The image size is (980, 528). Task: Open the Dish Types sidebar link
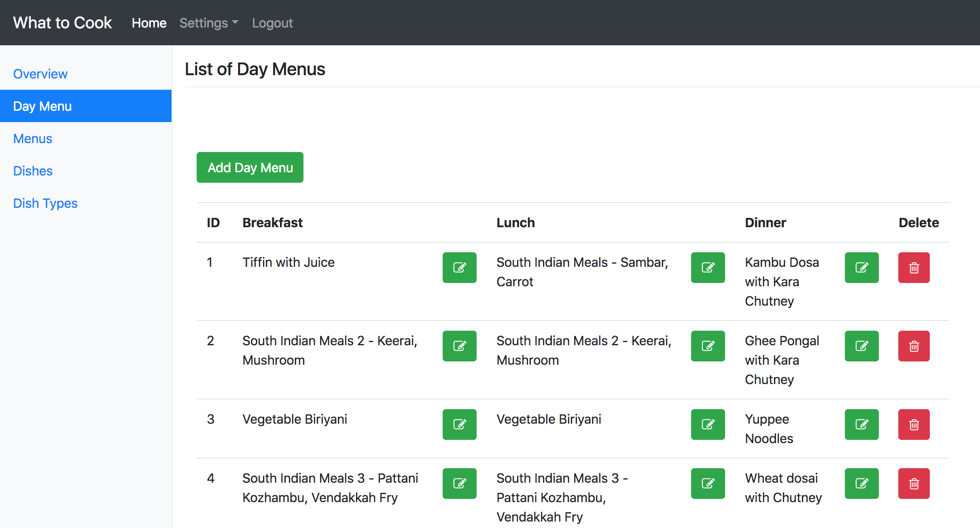tap(45, 203)
